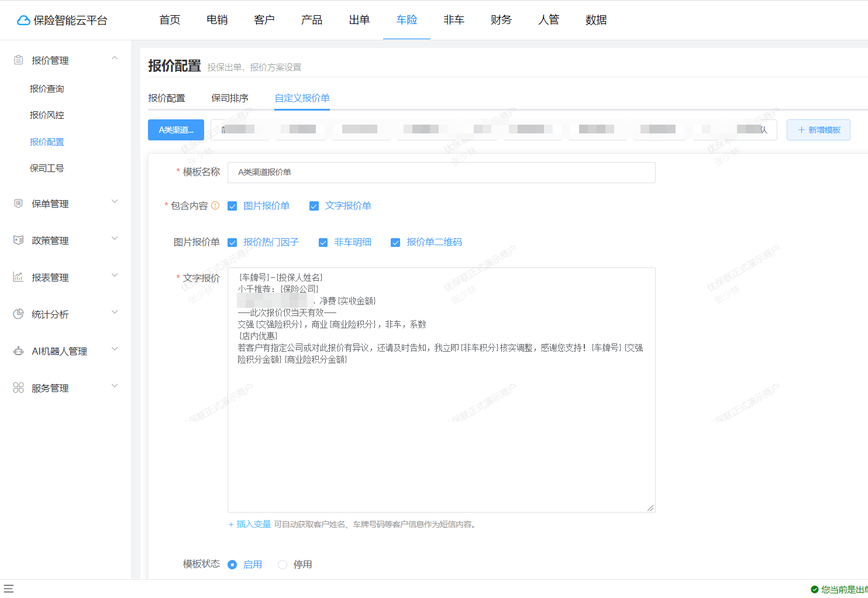Toggle the 报价单二维码 checkbox

pos(395,242)
